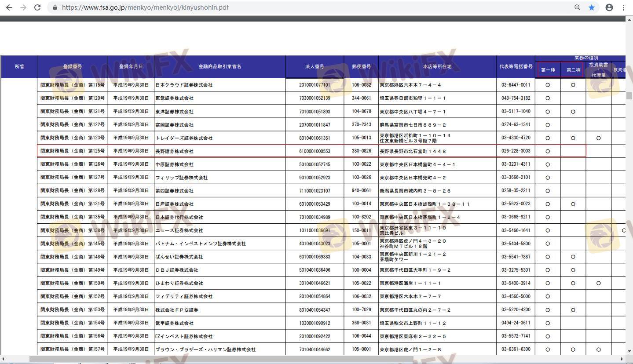633x364 pixels.
Task: Click the 金融商品取引業者名 column header
Action: coord(220,67)
